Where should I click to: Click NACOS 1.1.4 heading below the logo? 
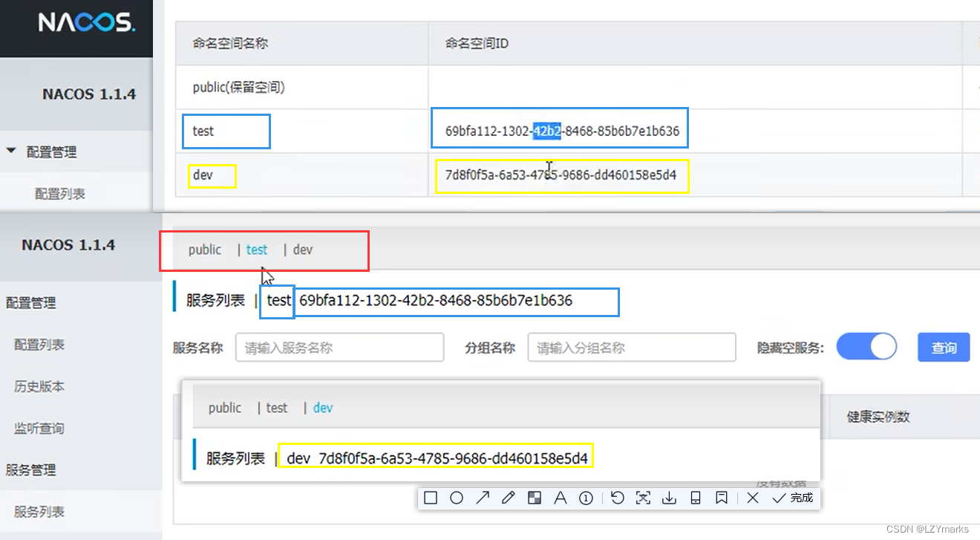tap(89, 94)
